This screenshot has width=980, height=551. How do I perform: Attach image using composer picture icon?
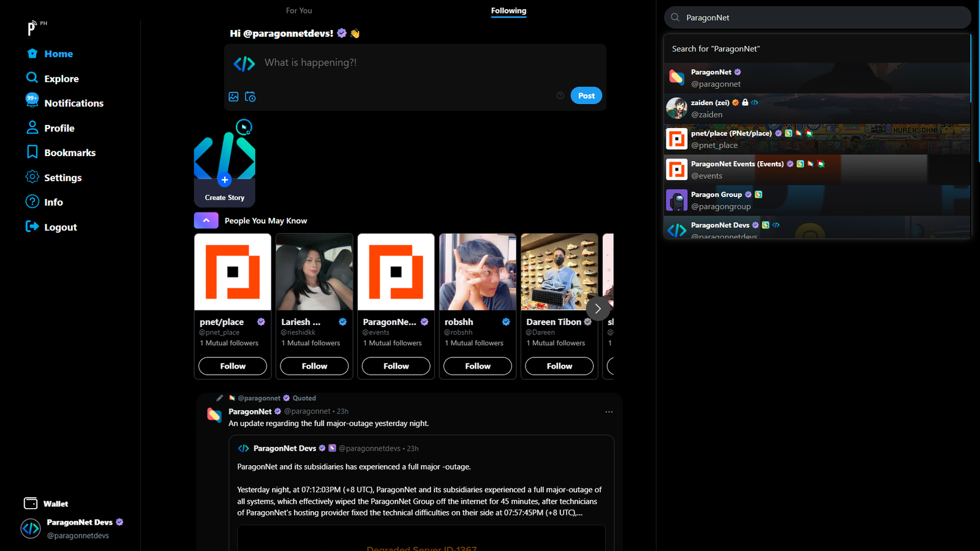[233, 97]
